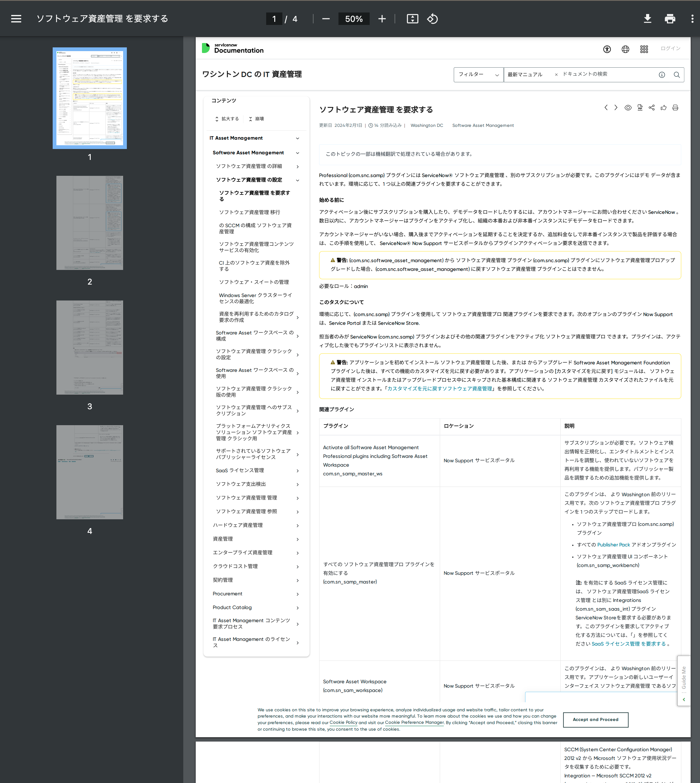
Task: Go to the previous topic arrow
Action: tap(606, 108)
